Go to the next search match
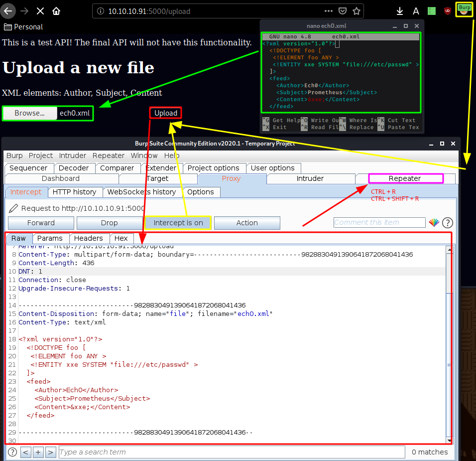Viewport: 476px width, 461px height. [x=51, y=452]
